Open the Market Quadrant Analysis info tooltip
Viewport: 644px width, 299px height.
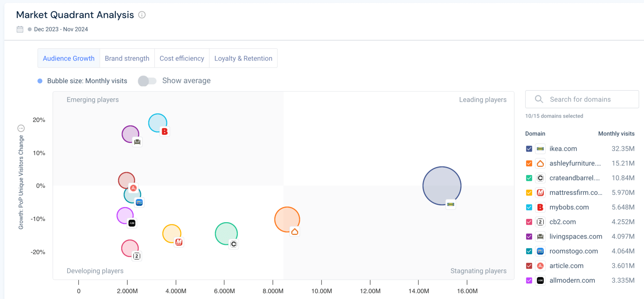point(142,15)
